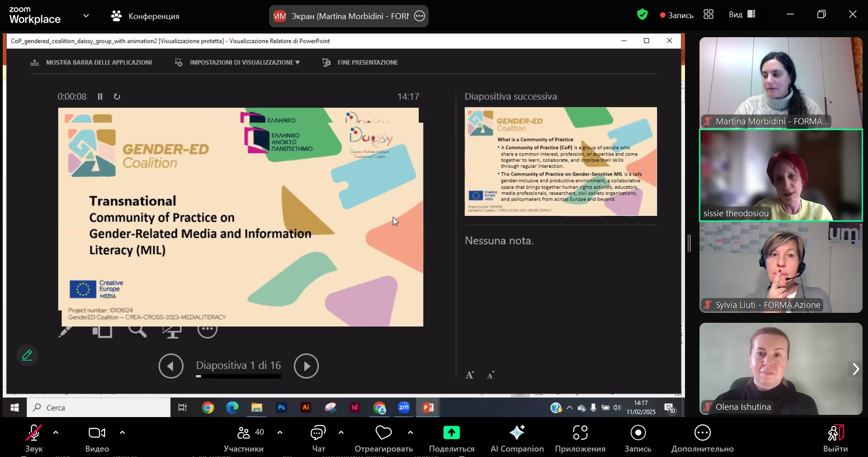Toggle meeting recording with bottom Запись button
This screenshot has height=457, width=868.
(x=638, y=439)
